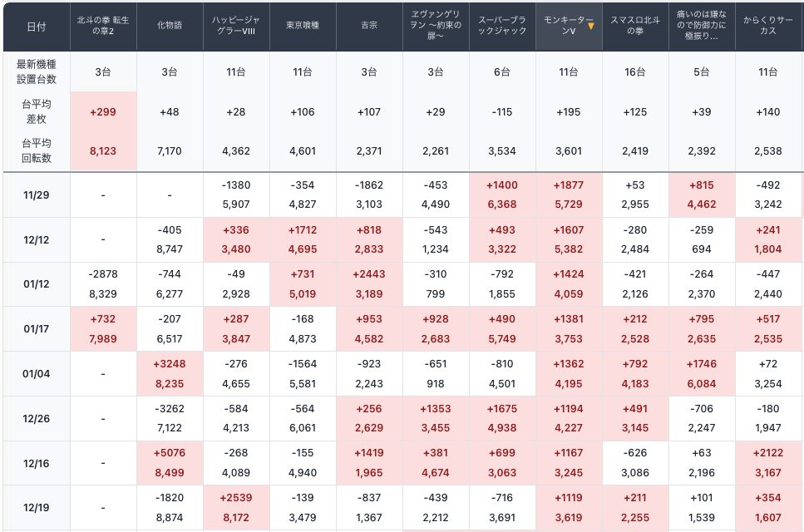Image resolution: width=804 pixels, height=532 pixels.
Task: Select the 01/17 date row label
Action: [36, 328]
